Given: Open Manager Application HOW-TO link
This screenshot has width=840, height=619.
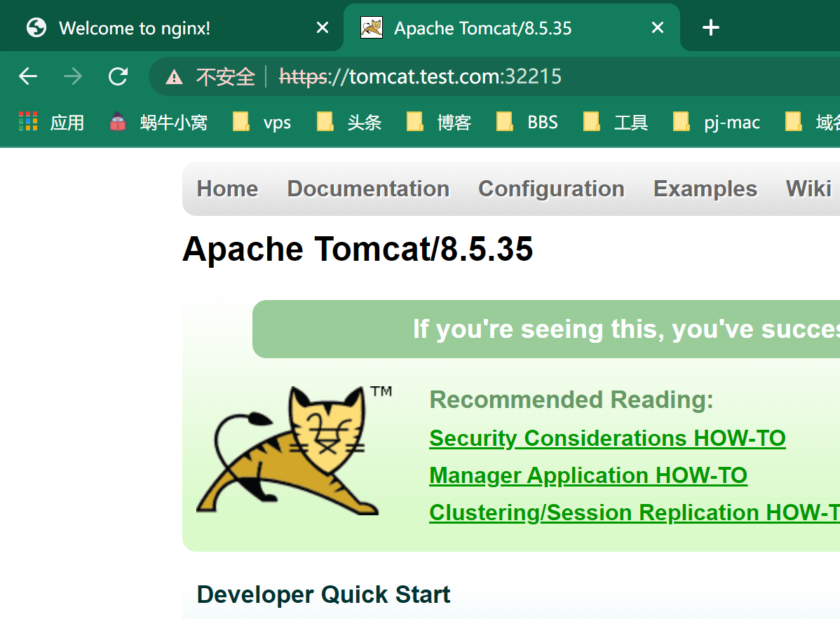Looking at the screenshot, I should tap(588, 475).
